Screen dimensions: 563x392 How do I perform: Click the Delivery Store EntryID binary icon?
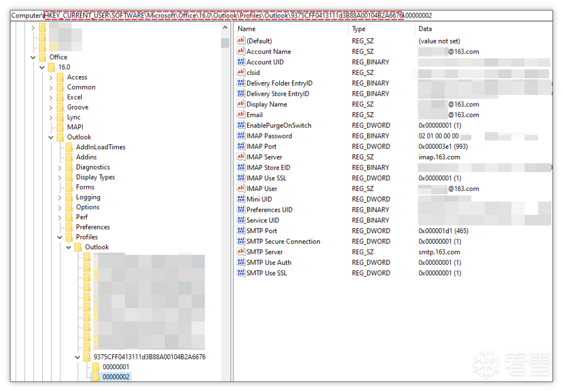[x=240, y=93]
